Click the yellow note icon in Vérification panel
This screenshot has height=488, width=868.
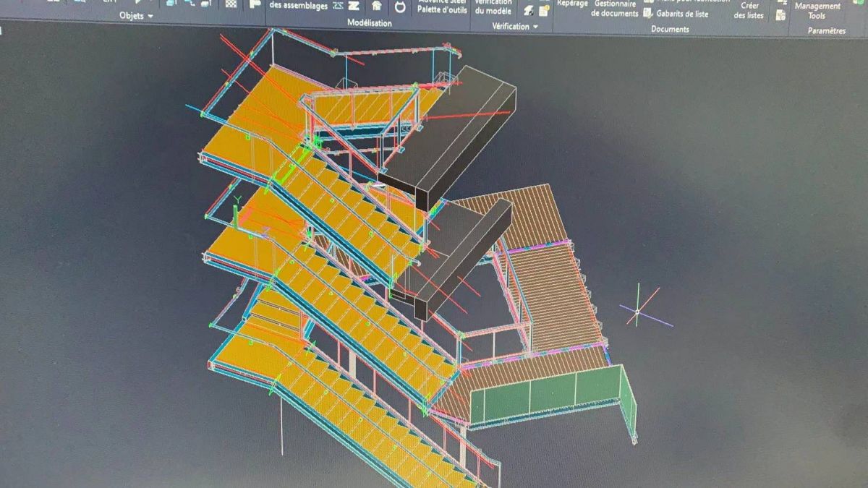pos(544,10)
